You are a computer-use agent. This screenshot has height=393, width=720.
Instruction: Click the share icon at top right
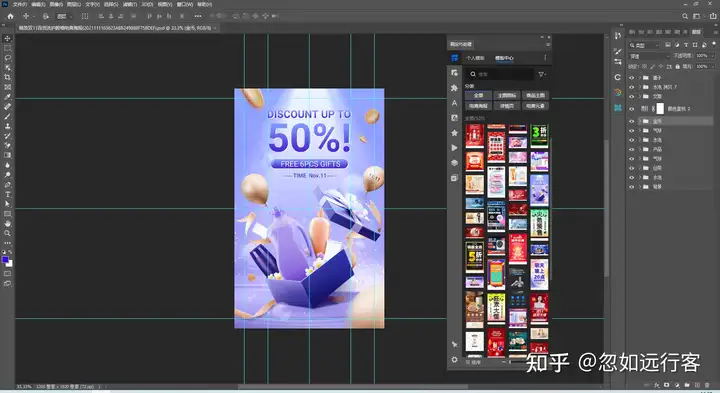coord(713,16)
